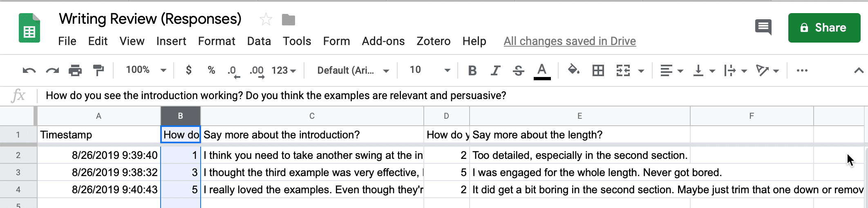Open the Zotero menu
The width and height of the screenshot is (868, 208).
pos(433,41)
